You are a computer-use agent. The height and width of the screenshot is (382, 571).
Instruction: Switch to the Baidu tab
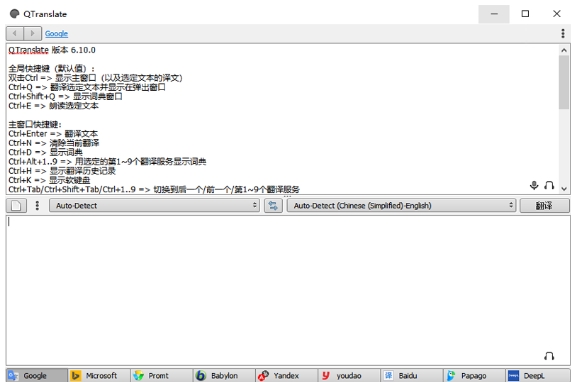pyautogui.click(x=411, y=375)
